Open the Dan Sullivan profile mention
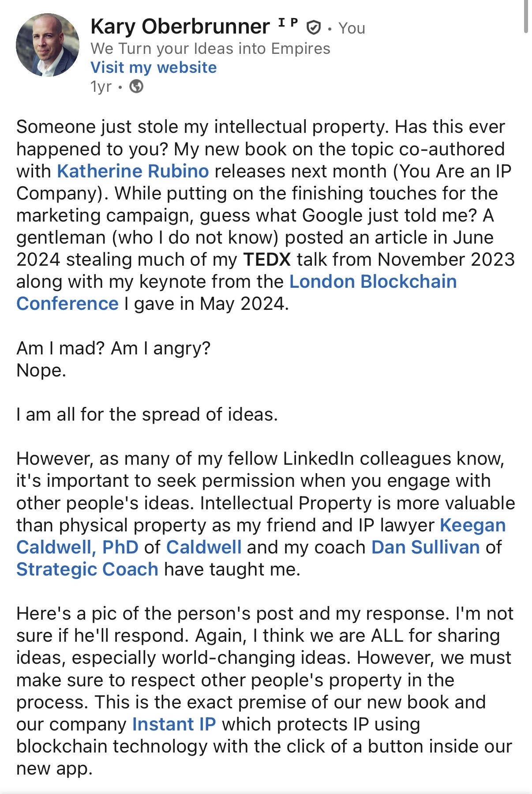Viewport: 532px width, 794px height. [425, 547]
